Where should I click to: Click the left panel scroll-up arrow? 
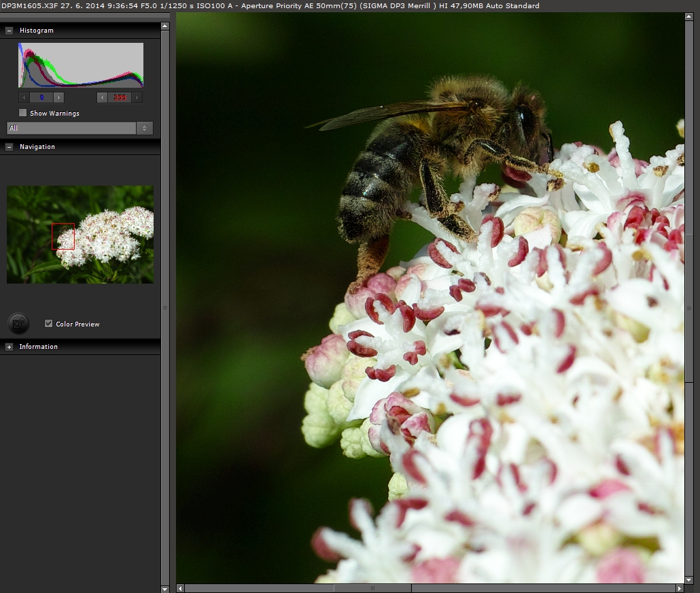[165, 27]
